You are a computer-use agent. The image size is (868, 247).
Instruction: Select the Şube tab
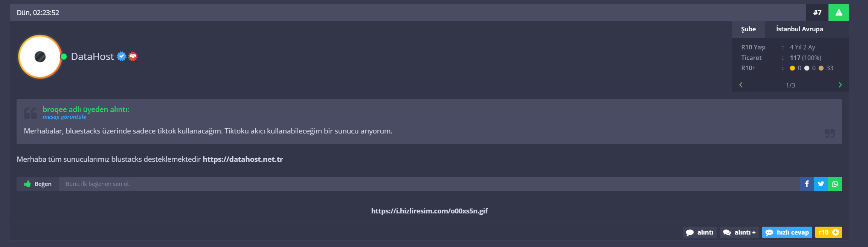[749, 29]
